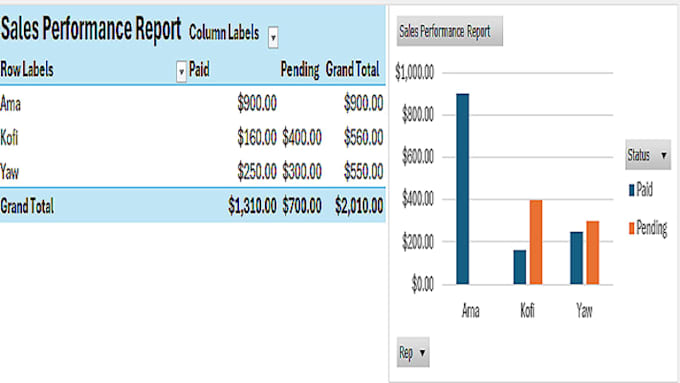This screenshot has width=680, height=383.
Task: Open the Rep field dropdown on chart
Action: [x=413, y=352]
